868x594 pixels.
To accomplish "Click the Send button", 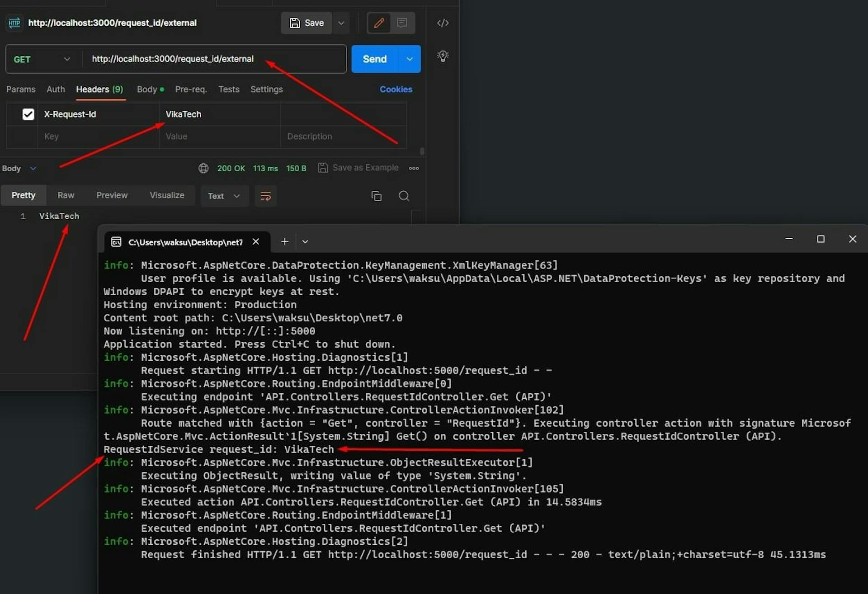I will [374, 59].
